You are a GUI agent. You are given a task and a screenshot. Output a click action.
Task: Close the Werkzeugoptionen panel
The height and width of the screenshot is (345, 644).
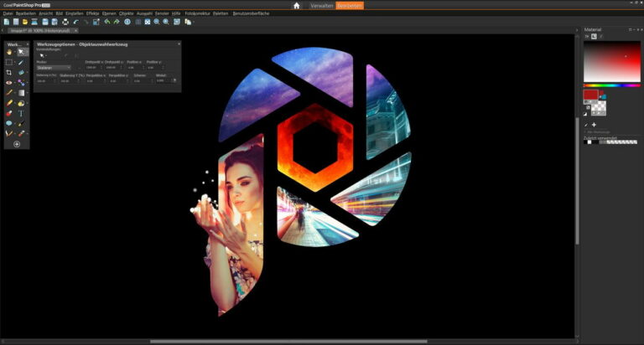179,44
